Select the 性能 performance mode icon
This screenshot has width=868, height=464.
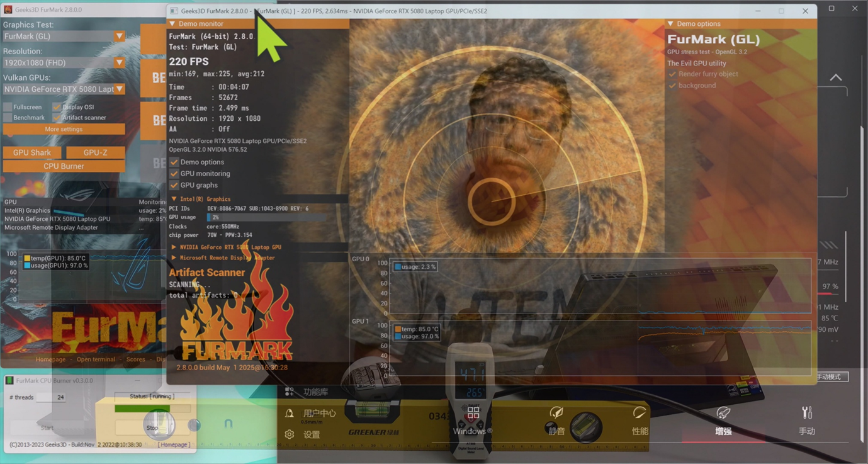[640, 412]
